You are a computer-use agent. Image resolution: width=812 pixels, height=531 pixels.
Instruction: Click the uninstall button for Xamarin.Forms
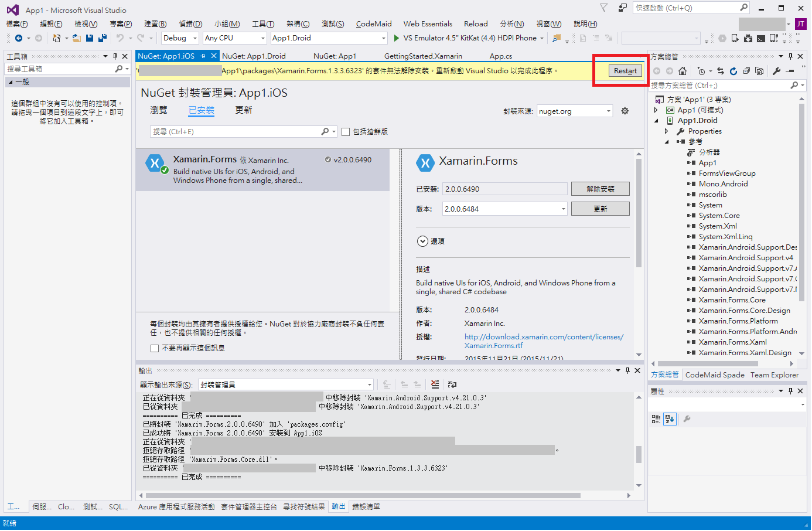tap(601, 189)
